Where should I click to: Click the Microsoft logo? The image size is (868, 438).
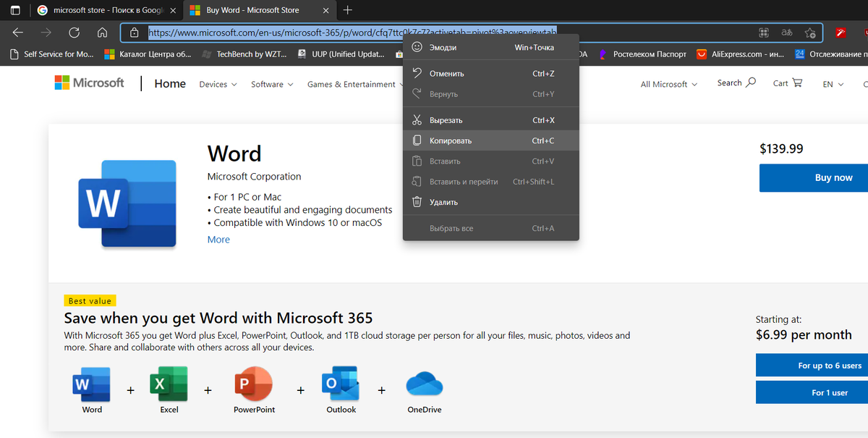tap(90, 83)
